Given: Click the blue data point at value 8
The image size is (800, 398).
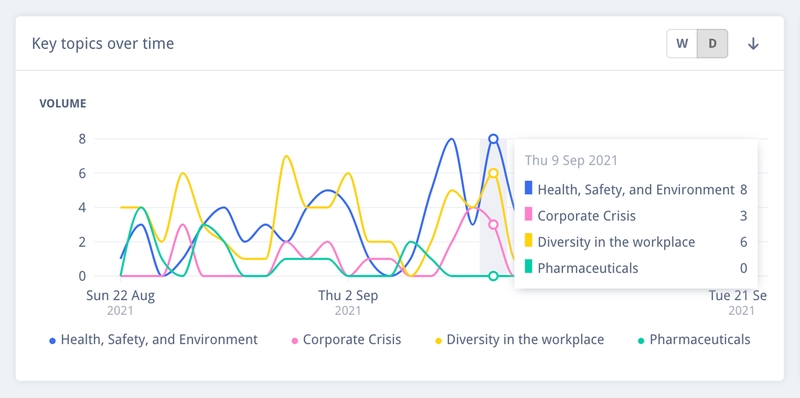Looking at the screenshot, I should pos(493,139).
